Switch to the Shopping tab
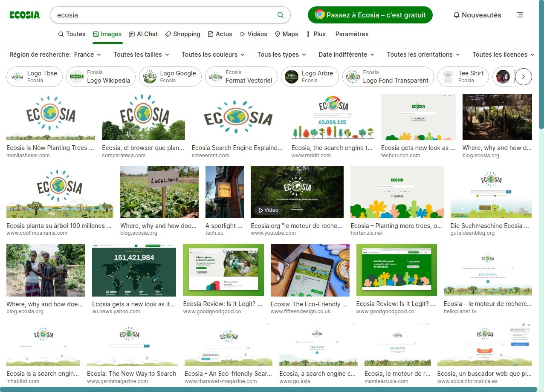Screen dimensions: 544x392 [182, 34]
